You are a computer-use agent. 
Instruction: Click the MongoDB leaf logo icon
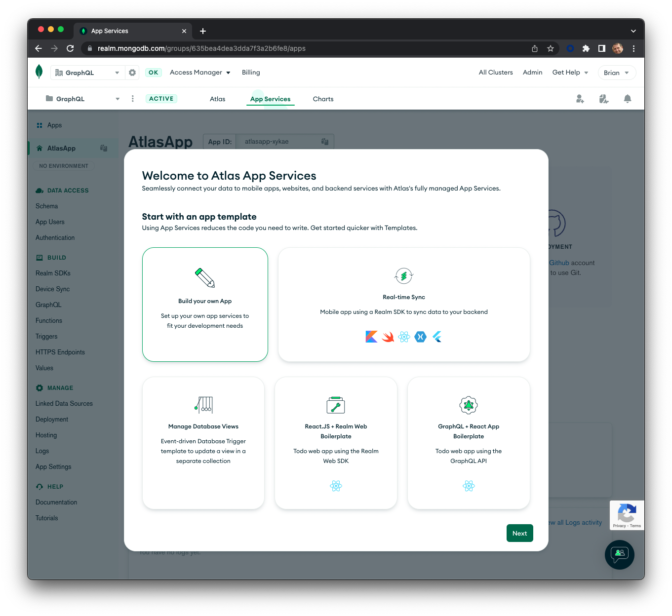pos(39,72)
